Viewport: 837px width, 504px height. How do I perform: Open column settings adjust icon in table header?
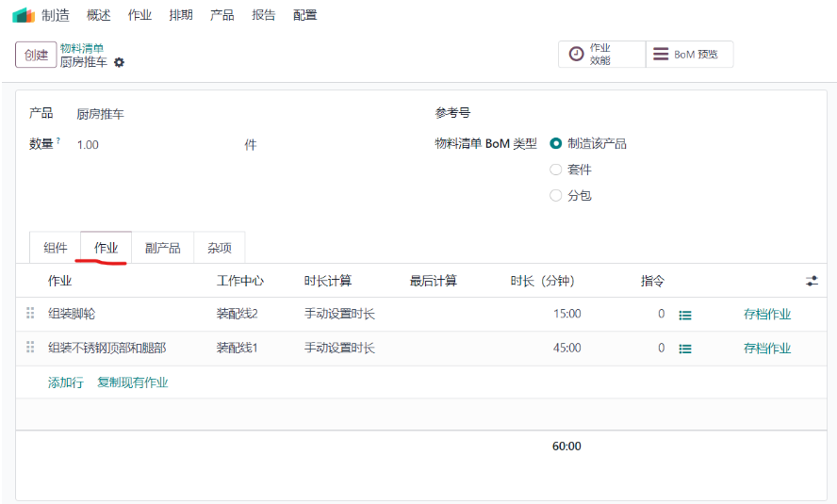coord(812,281)
